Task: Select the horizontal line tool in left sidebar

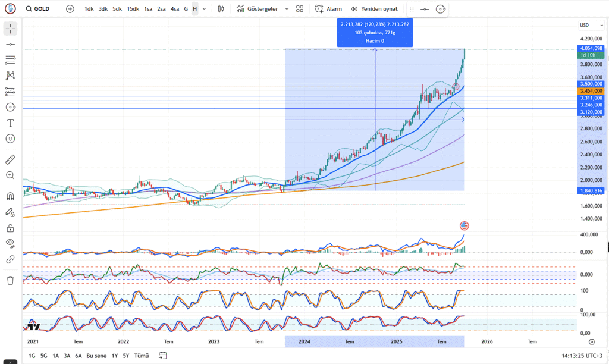Action: coord(11,44)
